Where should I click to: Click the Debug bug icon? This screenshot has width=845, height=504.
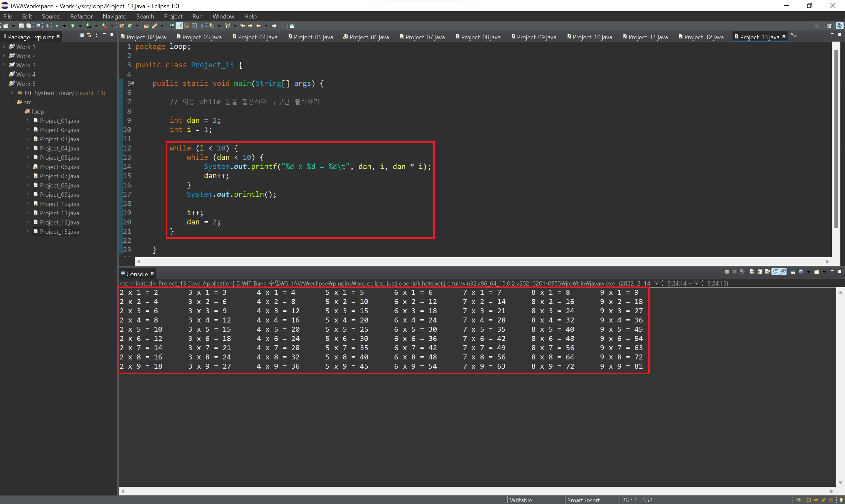(x=57, y=26)
